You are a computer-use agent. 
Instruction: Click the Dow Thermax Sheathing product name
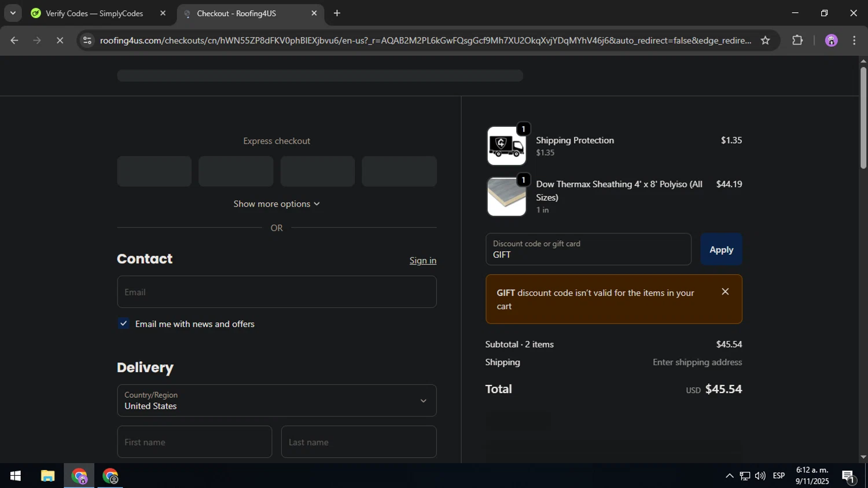619,190
